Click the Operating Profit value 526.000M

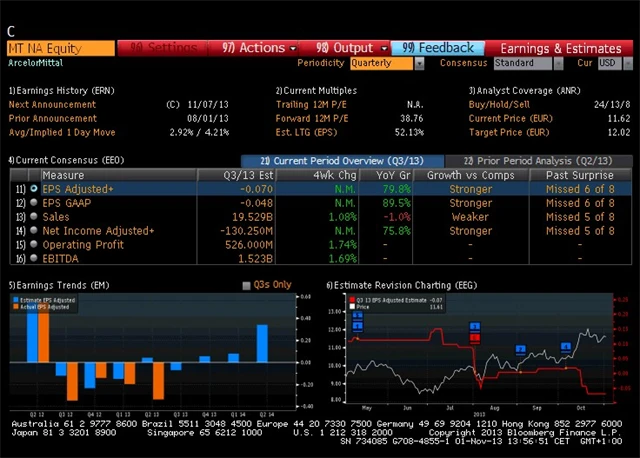pyautogui.click(x=249, y=245)
